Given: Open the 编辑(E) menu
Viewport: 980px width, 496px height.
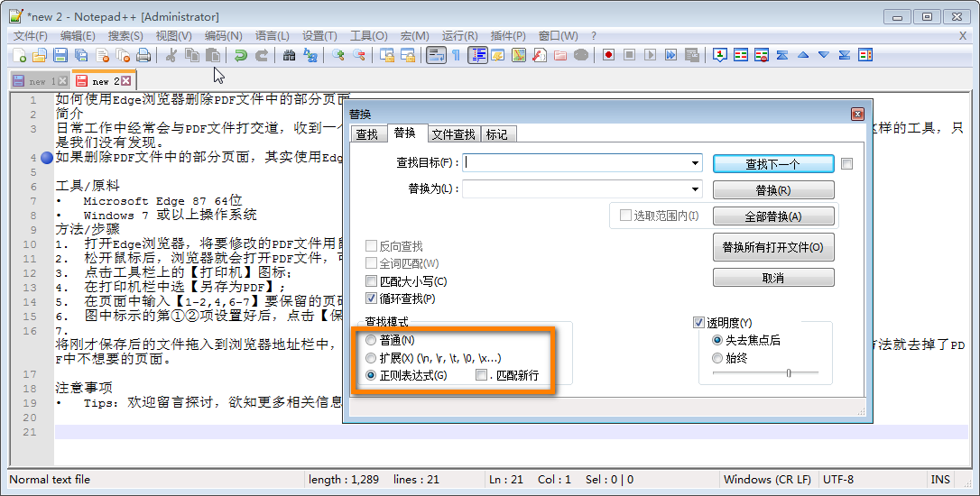Looking at the screenshot, I should pyautogui.click(x=79, y=36).
